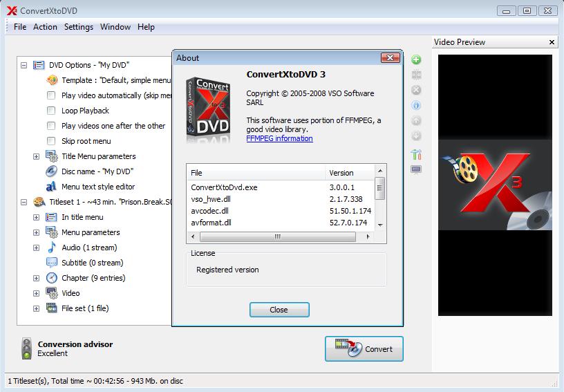Expand the Chapter (9 entries) node

37,278
